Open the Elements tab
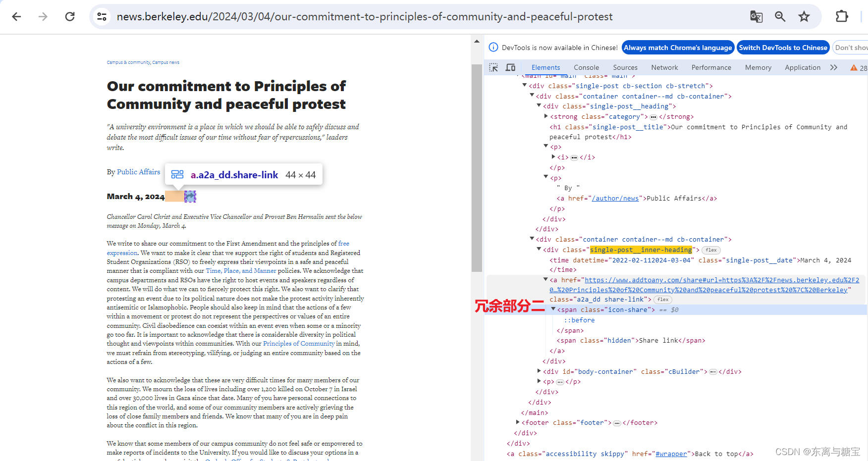The height and width of the screenshot is (461, 868). click(x=545, y=67)
